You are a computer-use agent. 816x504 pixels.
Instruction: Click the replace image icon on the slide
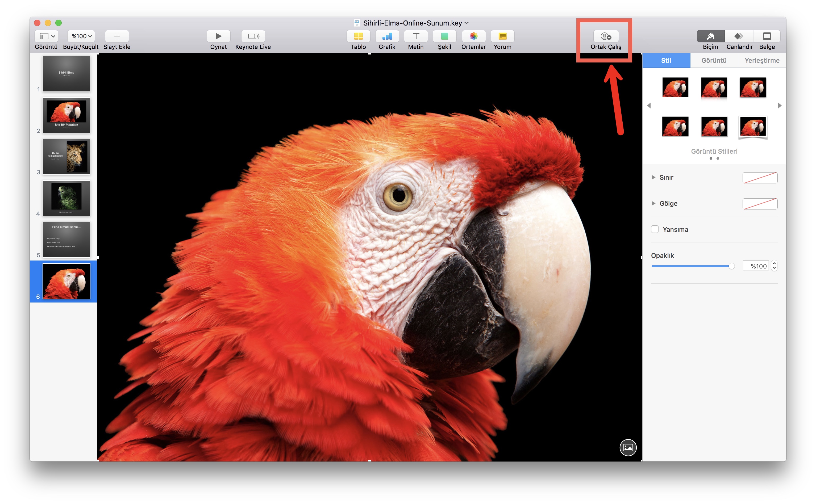[628, 447]
